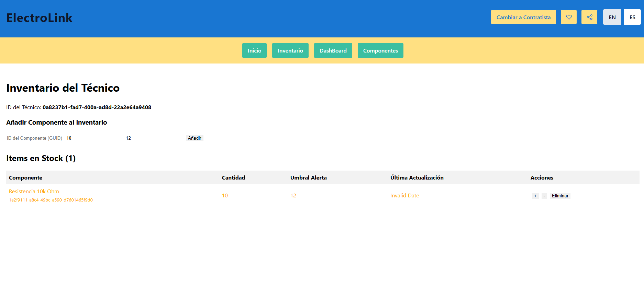Click the Umbral Alerta value 12 in table row
644x288 pixels.
pyautogui.click(x=293, y=195)
